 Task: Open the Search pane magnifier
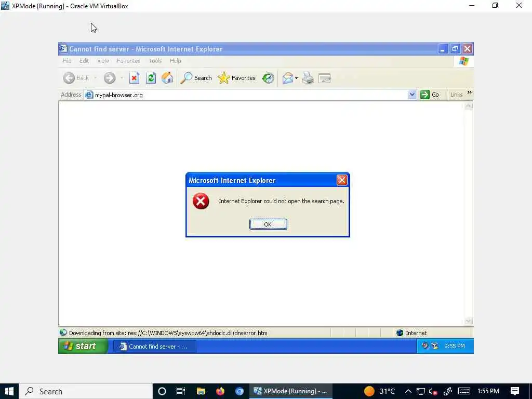pyautogui.click(x=187, y=78)
